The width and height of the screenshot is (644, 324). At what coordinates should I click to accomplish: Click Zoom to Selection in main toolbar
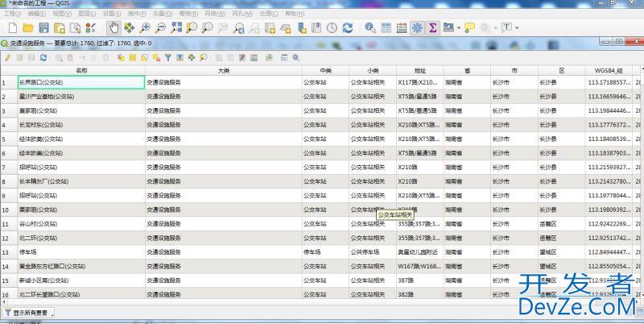[x=192, y=27]
